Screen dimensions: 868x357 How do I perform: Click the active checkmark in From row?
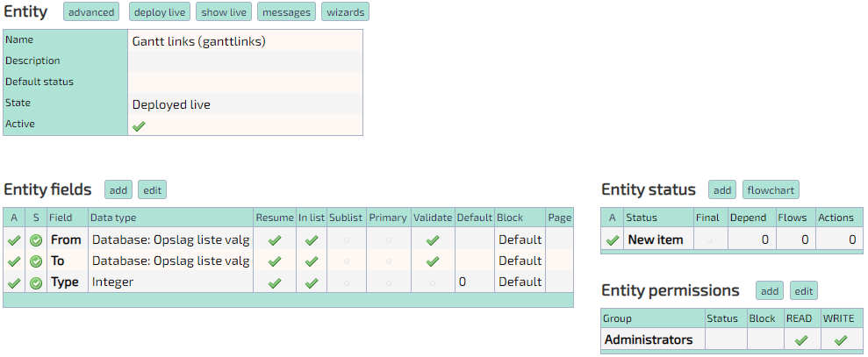pos(14,239)
